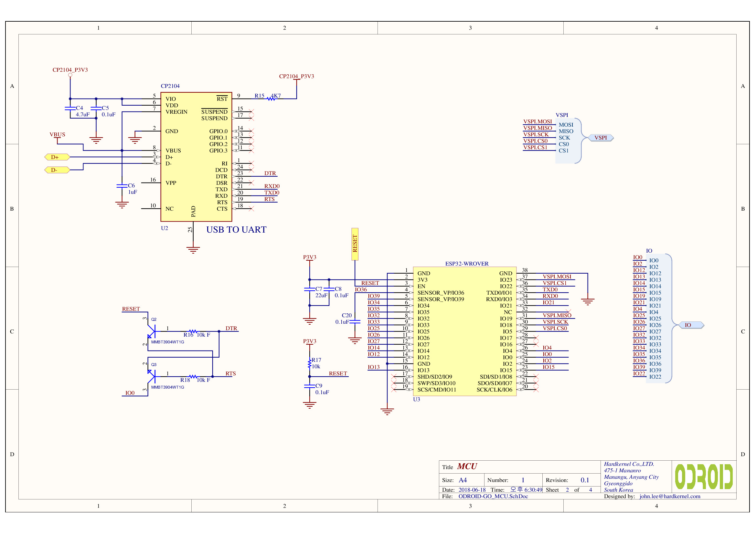This screenshot has height=534, width=756.
Task: Click the ESP32-WROVER module body
Action: click(x=464, y=331)
